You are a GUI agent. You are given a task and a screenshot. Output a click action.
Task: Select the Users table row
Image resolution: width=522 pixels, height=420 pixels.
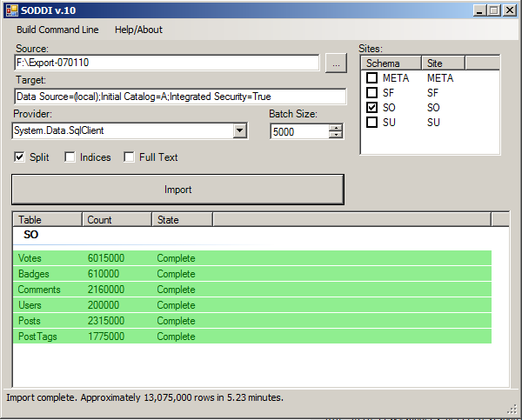(252, 305)
